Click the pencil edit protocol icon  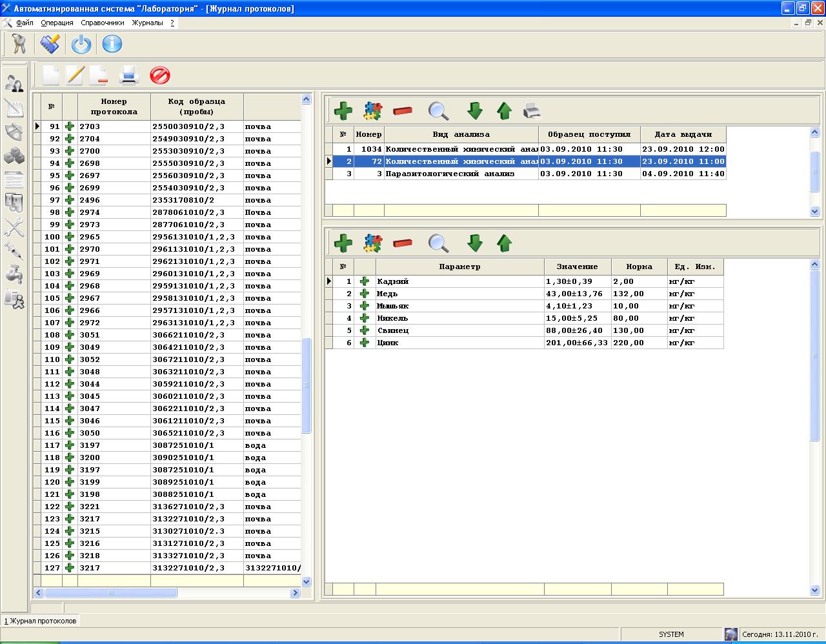point(75,75)
